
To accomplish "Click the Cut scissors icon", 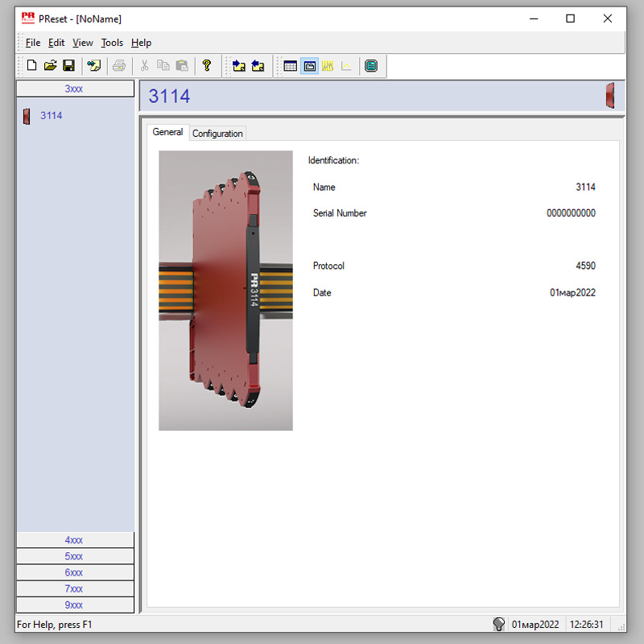I will point(144,66).
